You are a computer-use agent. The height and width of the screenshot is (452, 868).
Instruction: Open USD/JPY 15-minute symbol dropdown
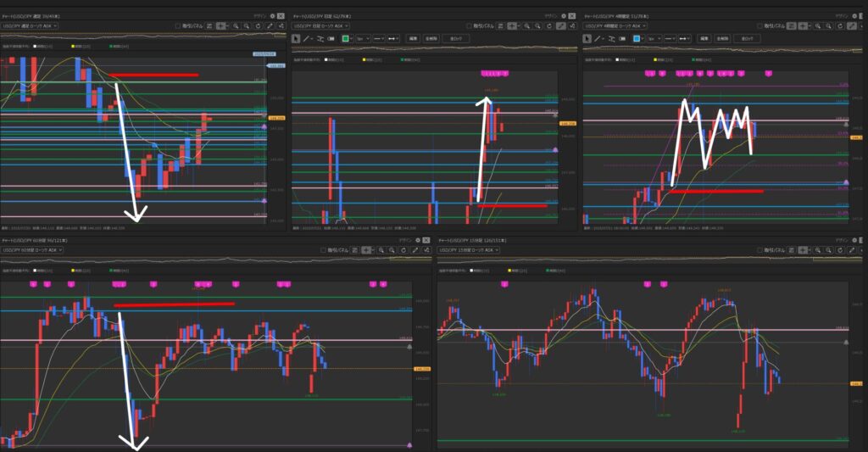coord(469,250)
